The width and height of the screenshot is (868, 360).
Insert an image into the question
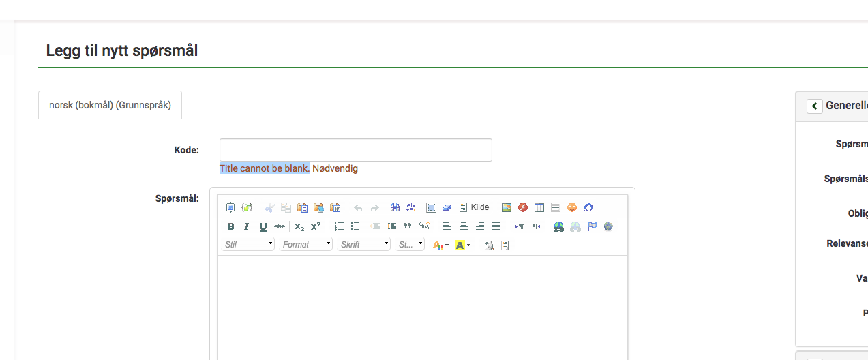pos(507,207)
